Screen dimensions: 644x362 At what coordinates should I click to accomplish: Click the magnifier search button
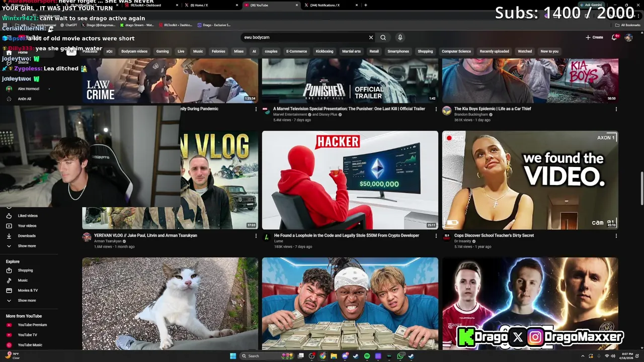pos(383,37)
